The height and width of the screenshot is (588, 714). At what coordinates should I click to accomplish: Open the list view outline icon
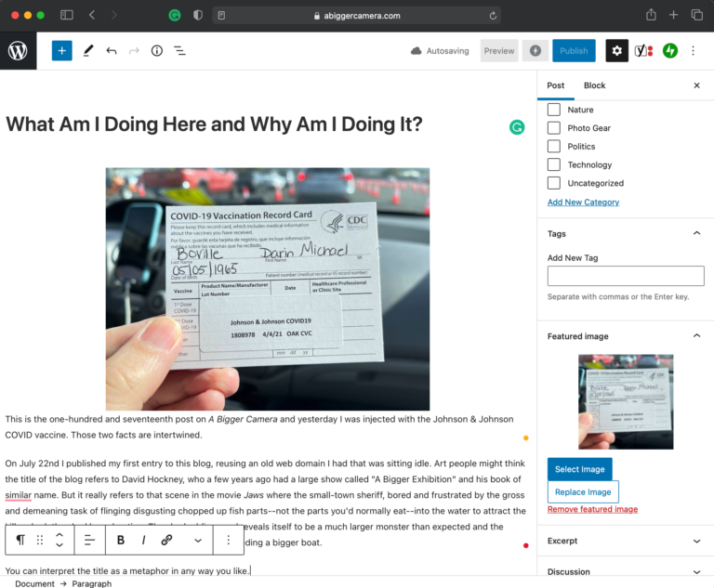(179, 50)
